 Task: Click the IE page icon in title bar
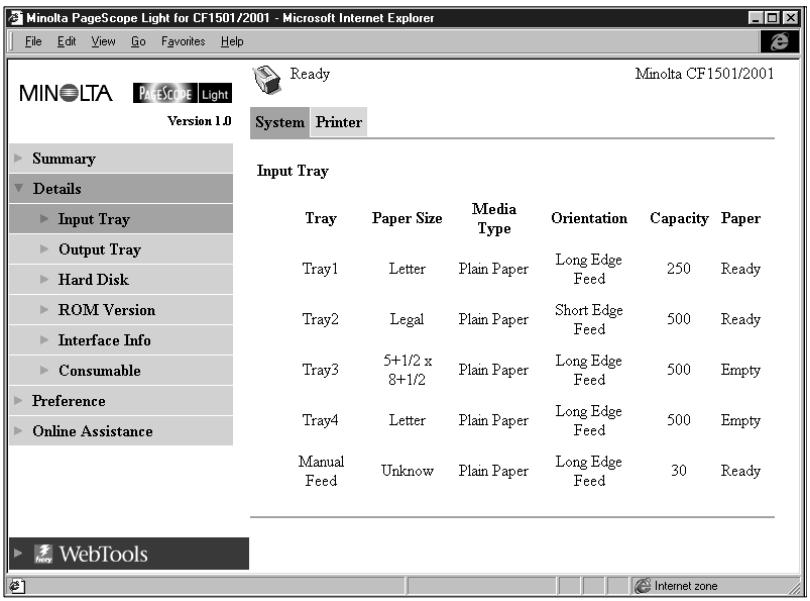[15, 18]
